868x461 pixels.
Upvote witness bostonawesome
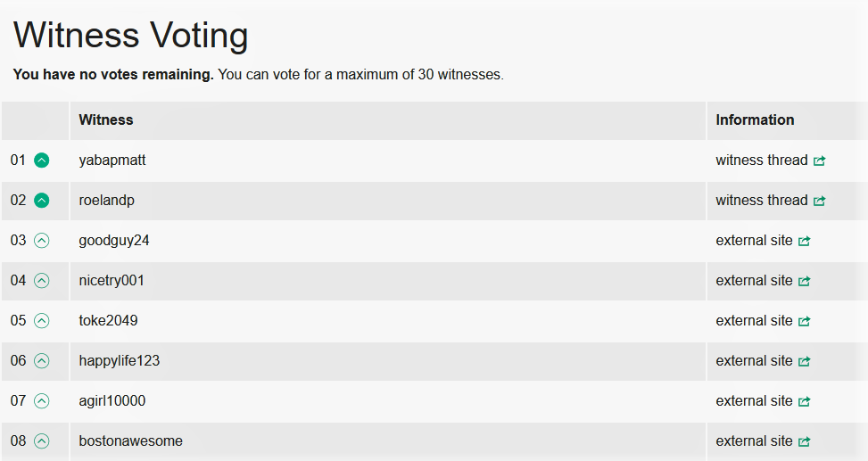(41, 441)
